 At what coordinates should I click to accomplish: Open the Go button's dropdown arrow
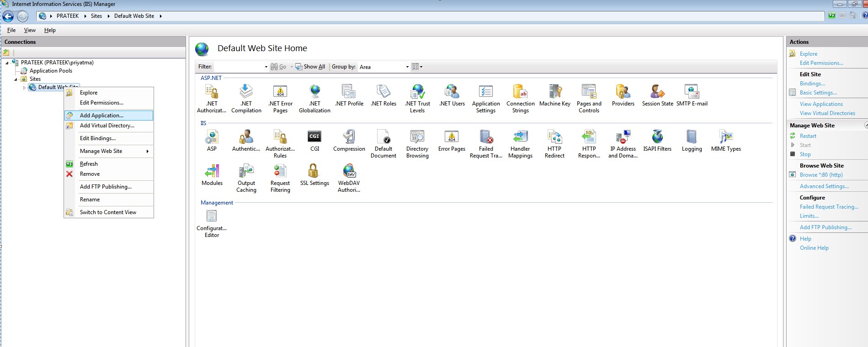coord(292,67)
